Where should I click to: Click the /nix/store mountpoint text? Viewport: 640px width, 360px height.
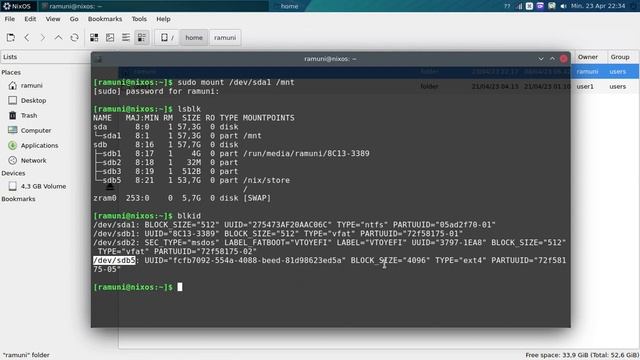pyautogui.click(x=266, y=180)
